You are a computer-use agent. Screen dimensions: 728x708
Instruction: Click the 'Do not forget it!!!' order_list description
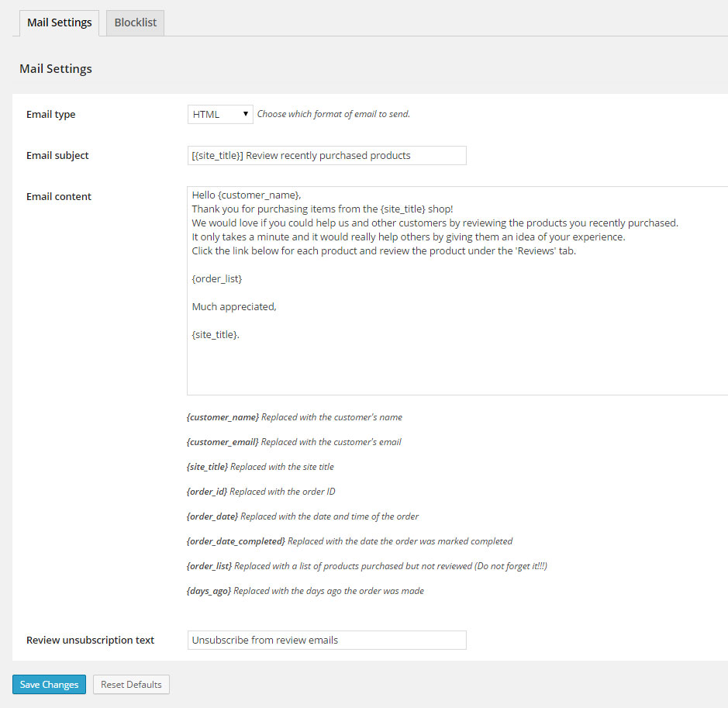(x=366, y=566)
